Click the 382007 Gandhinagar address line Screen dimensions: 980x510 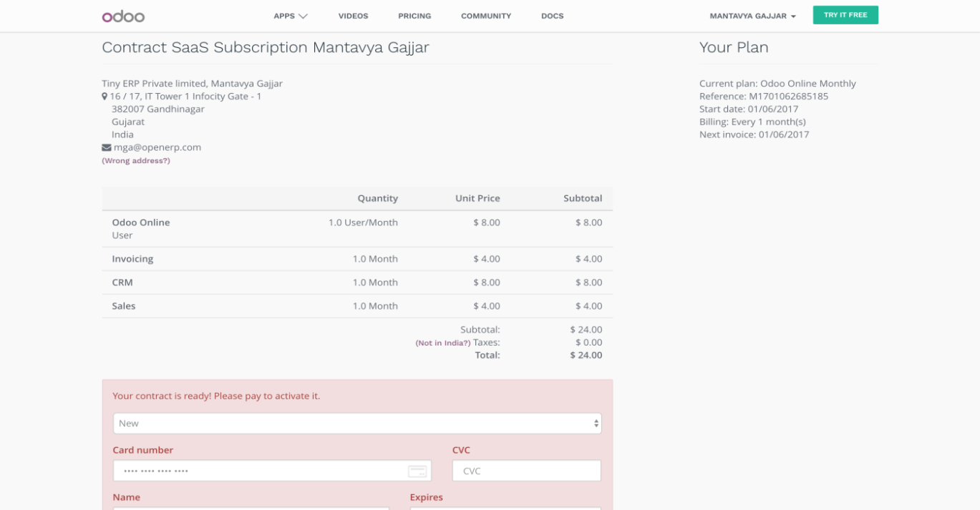coord(158,109)
